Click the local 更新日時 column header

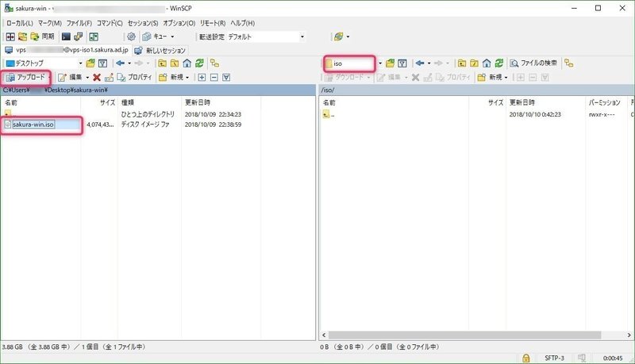pos(221,103)
